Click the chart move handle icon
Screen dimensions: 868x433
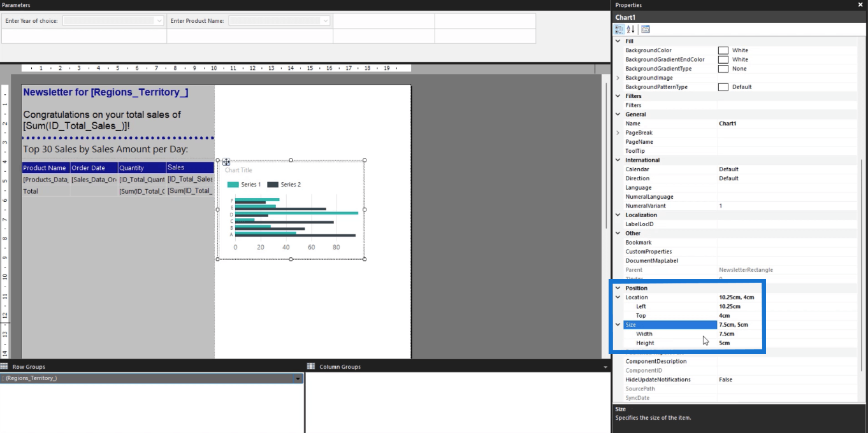226,162
